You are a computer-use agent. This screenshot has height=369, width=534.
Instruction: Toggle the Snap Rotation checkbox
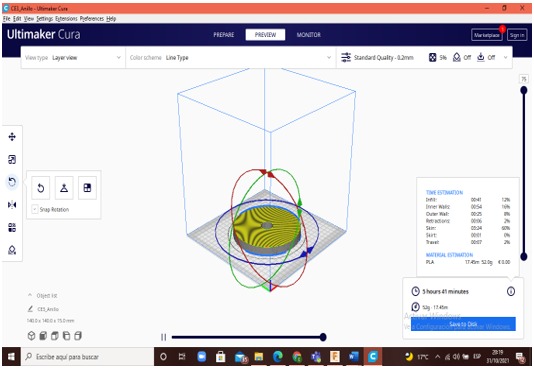coord(35,209)
